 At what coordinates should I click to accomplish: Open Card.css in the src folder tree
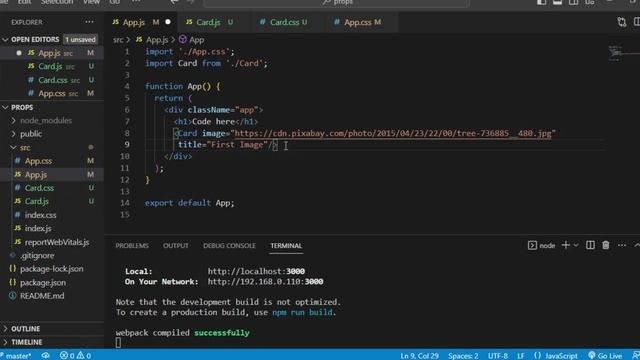pos(52,188)
